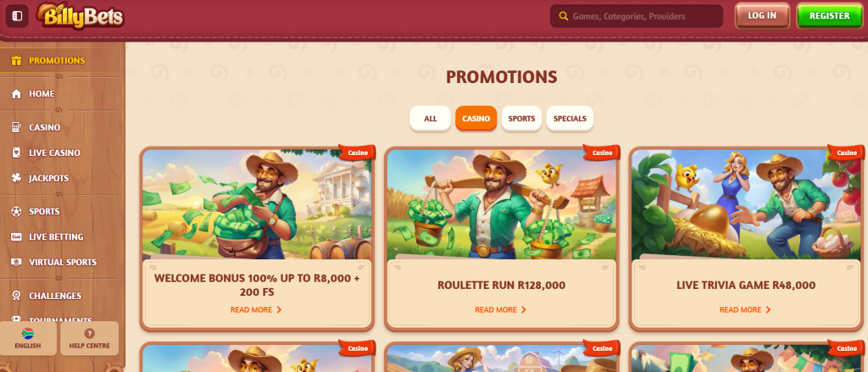Switch to the SPECIALS promotions tab
The width and height of the screenshot is (868, 372).
point(570,119)
